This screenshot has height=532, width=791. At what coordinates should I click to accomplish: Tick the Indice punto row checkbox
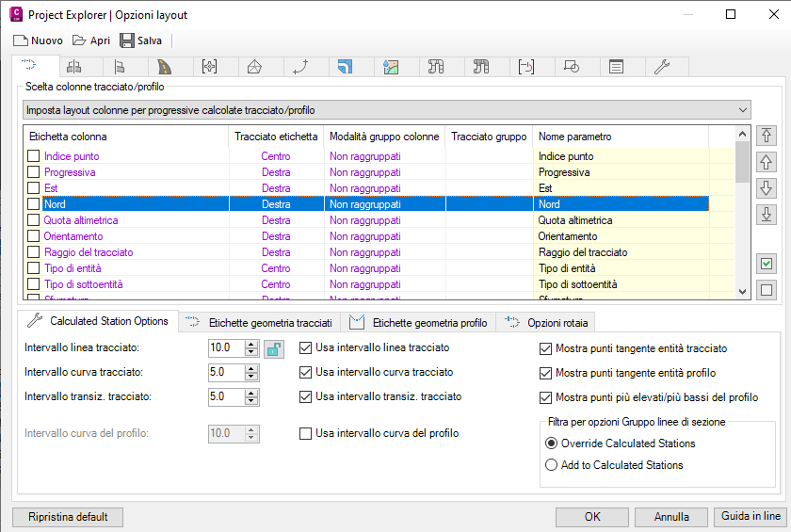coord(33,155)
